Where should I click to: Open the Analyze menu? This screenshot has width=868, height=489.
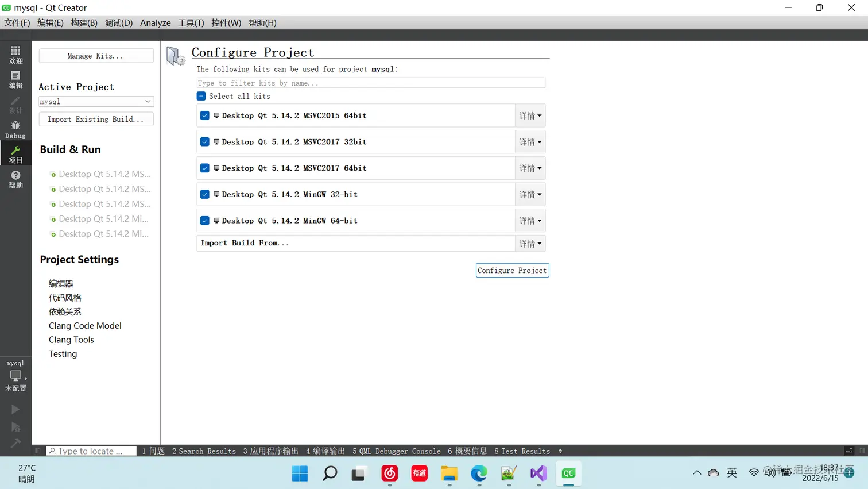tap(156, 23)
